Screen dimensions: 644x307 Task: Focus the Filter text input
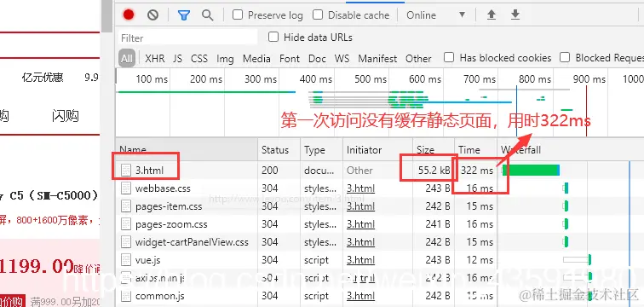click(187, 38)
